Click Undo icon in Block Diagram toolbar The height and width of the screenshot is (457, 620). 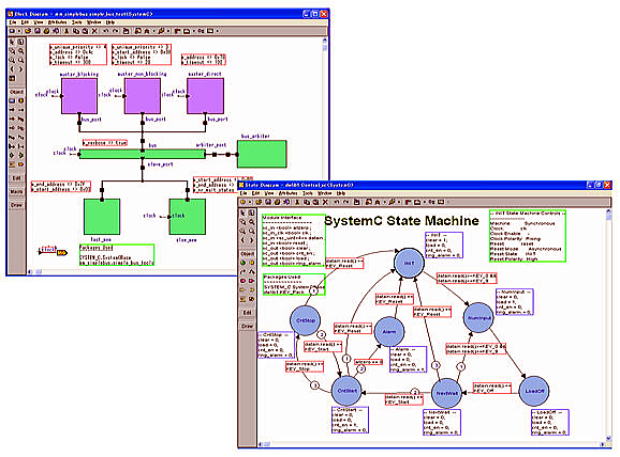pos(106,31)
